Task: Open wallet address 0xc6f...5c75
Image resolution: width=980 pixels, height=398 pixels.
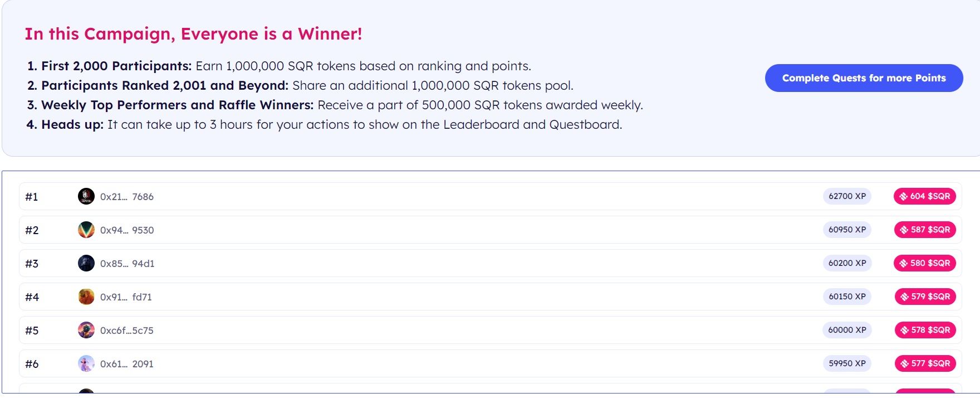Action: click(127, 331)
